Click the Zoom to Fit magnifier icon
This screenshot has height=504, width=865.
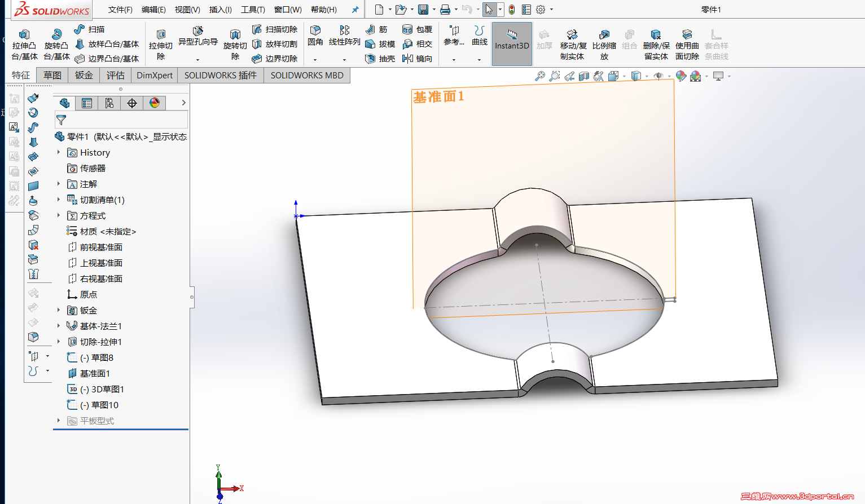click(540, 76)
